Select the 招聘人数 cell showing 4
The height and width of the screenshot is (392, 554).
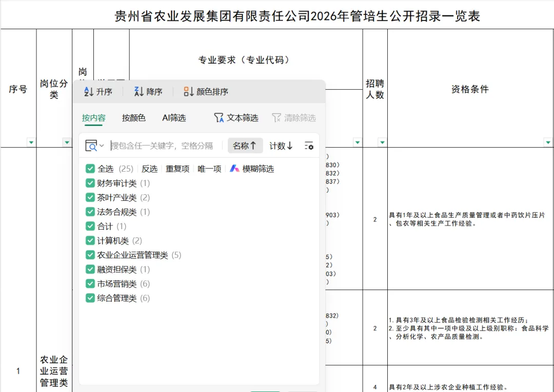coord(375,379)
